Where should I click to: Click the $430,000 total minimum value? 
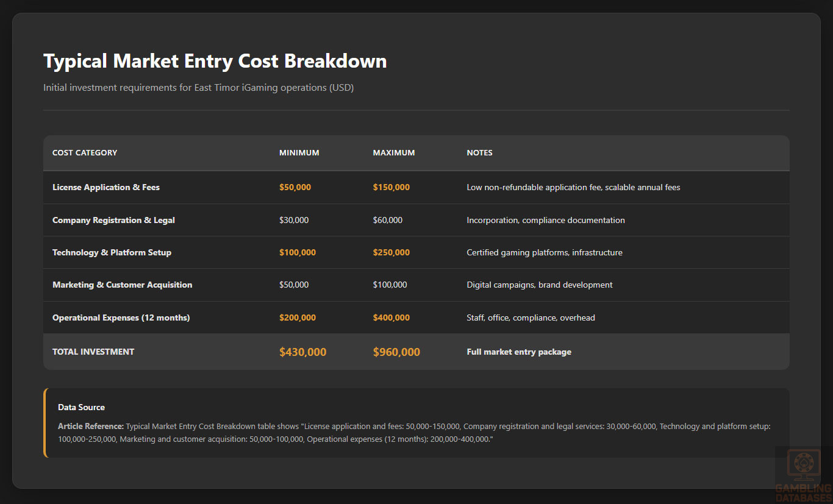(302, 352)
